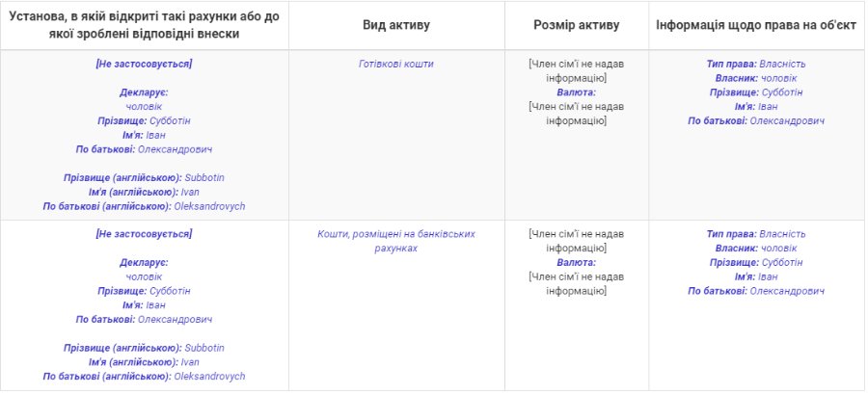Click 'По батькові: Олександрович' in first row's right column

pos(755,121)
